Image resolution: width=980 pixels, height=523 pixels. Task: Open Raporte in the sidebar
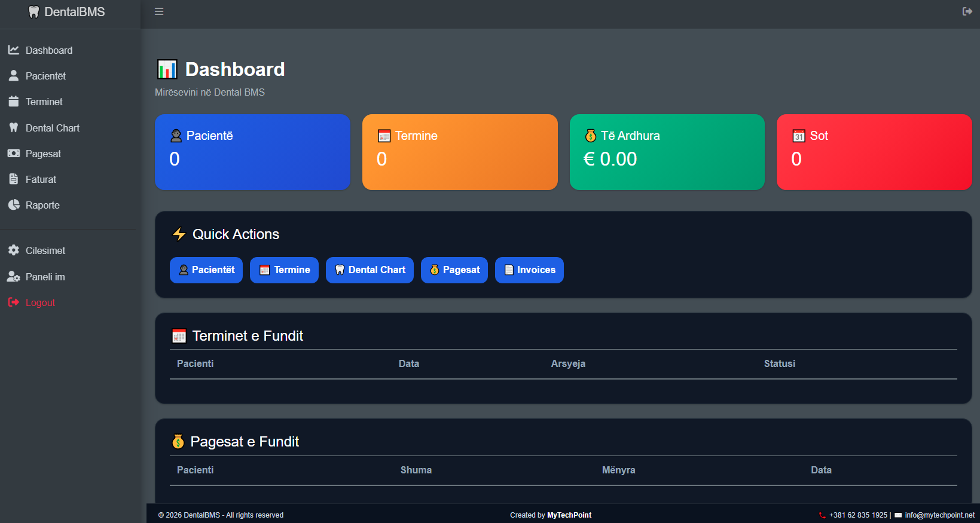coord(42,205)
